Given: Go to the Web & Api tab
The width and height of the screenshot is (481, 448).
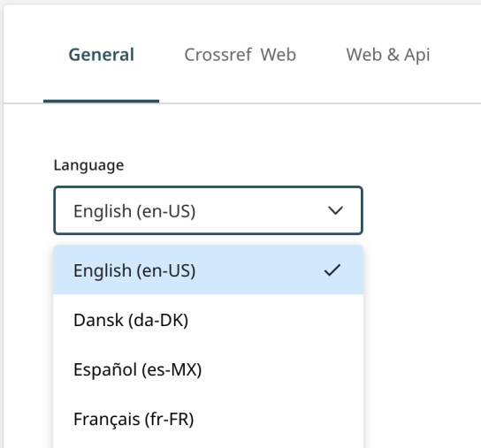Looking at the screenshot, I should pyautogui.click(x=388, y=55).
